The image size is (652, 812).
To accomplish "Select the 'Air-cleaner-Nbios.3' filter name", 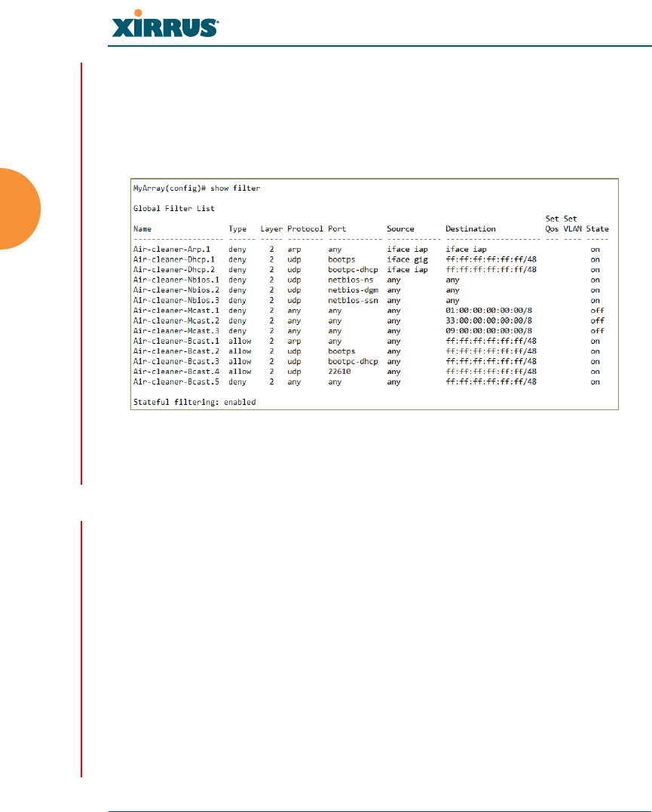I will [x=176, y=300].
